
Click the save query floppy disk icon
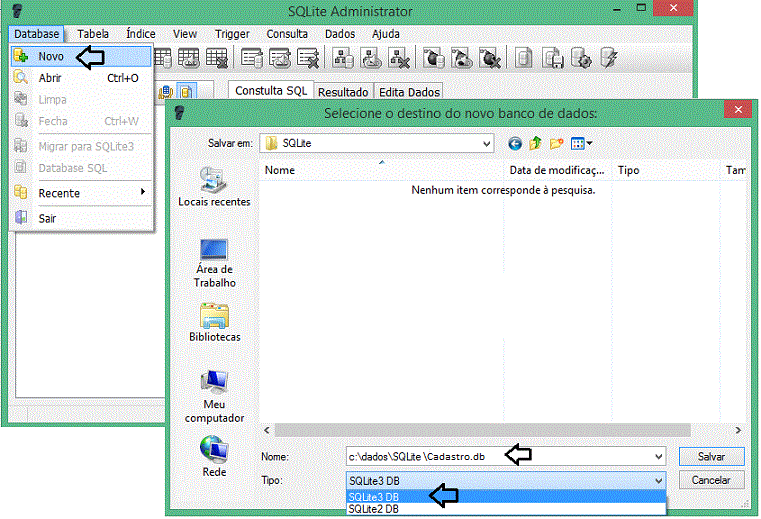[553, 58]
